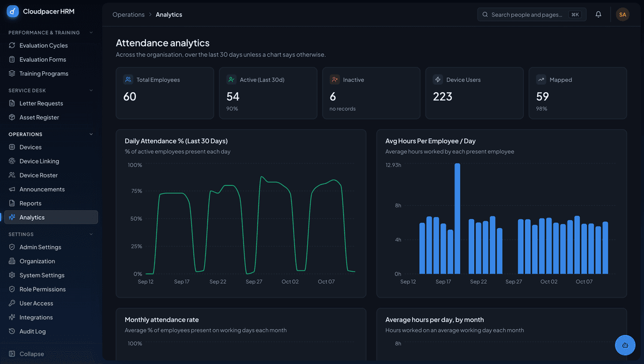Screen dimensions: 644x364
Task: Click the 98% text under Mapped
Action: 542,109
